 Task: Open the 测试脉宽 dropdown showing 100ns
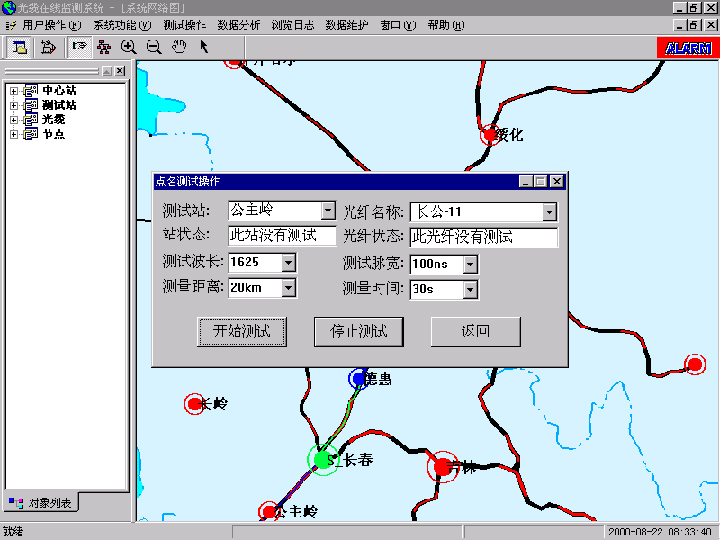tap(470, 264)
